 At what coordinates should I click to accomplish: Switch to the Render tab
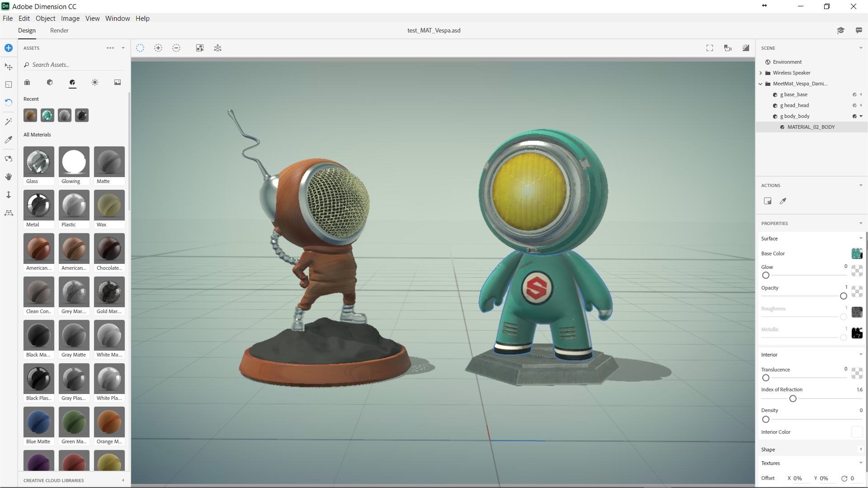[59, 30]
